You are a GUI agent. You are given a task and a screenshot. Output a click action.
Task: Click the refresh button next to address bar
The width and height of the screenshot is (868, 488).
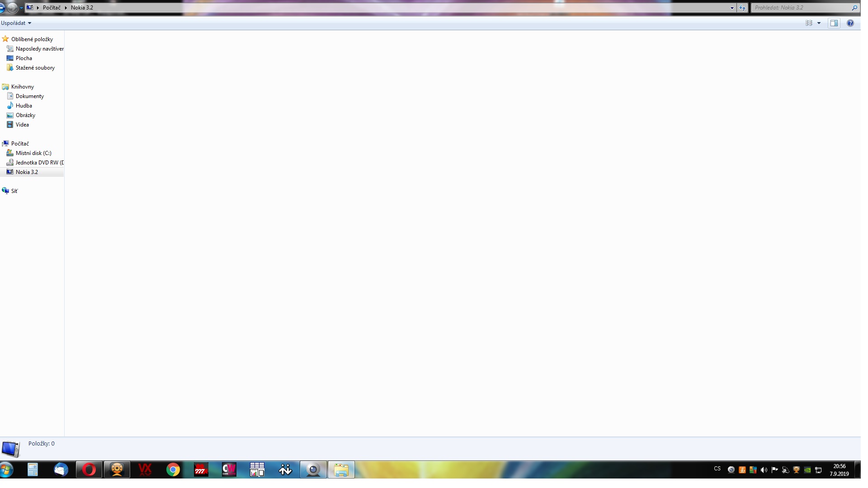pyautogui.click(x=742, y=8)
